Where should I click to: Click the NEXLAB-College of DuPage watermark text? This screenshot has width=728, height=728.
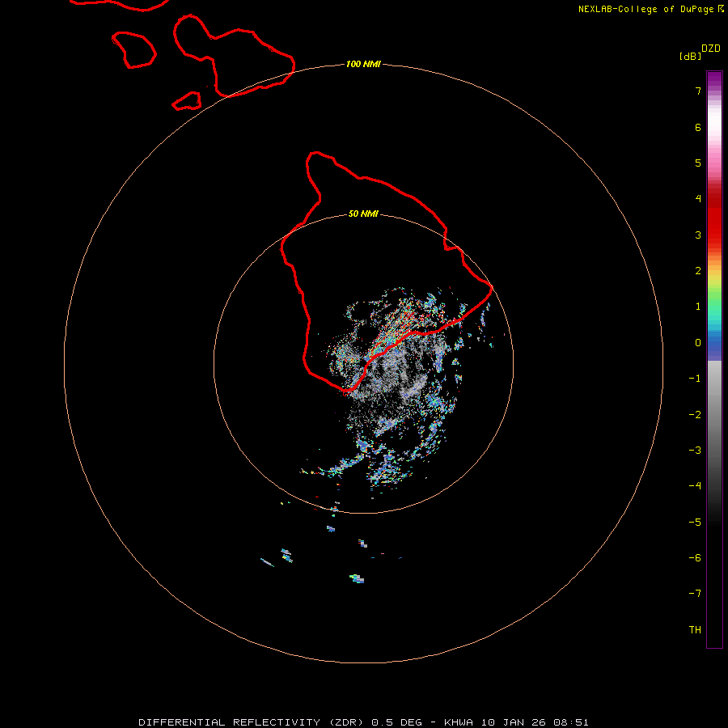point(651,9)
